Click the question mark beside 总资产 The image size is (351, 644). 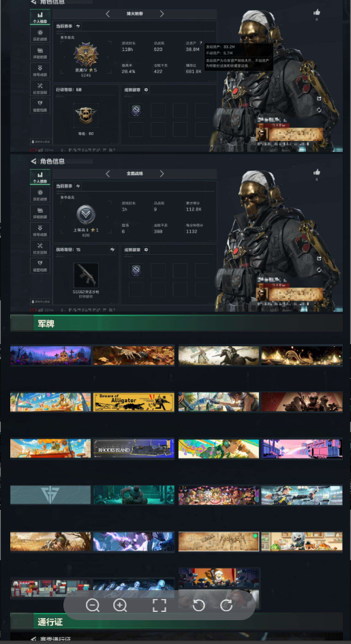point(201,43)
